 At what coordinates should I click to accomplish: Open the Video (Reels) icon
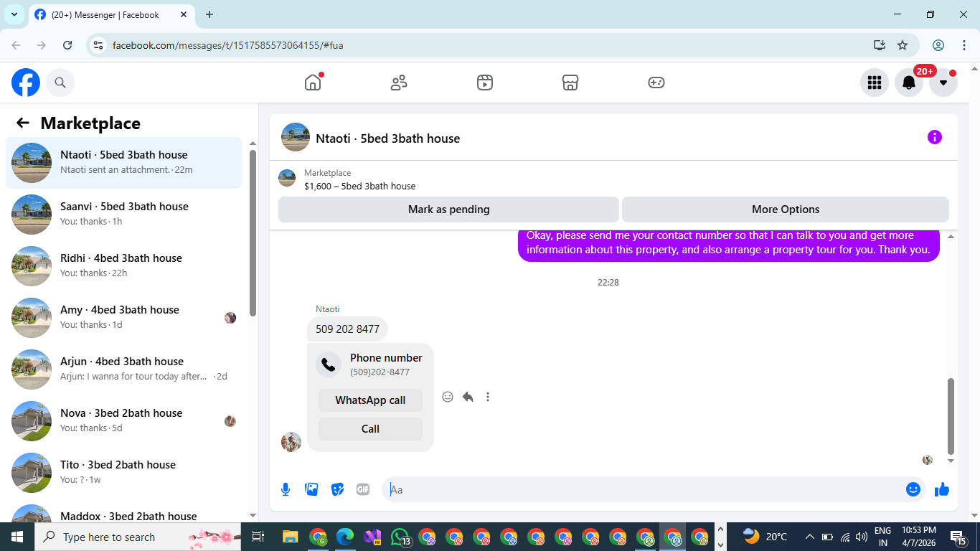485,83
